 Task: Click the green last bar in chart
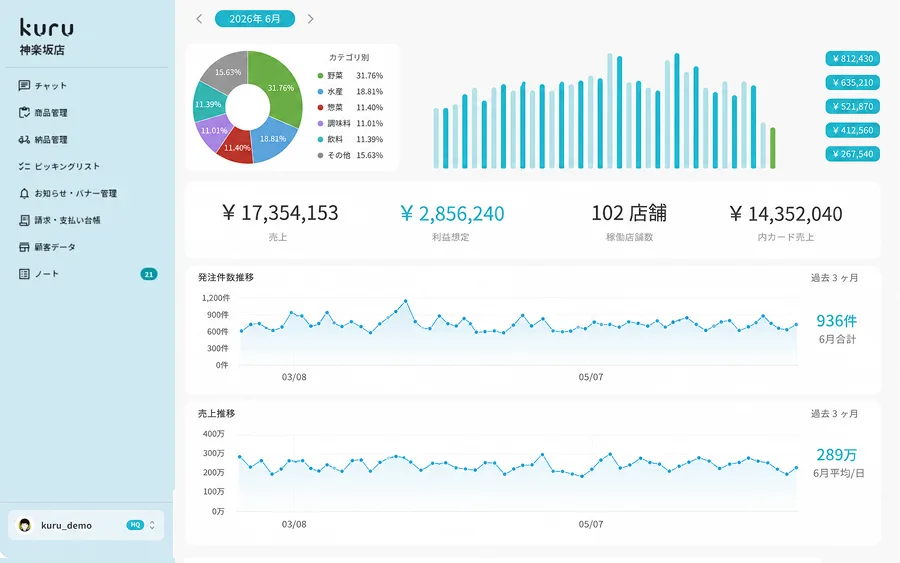(773, 148)
